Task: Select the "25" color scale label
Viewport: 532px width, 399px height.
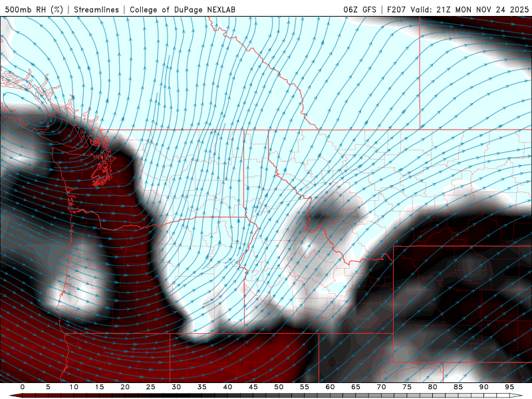Action: 151,387
